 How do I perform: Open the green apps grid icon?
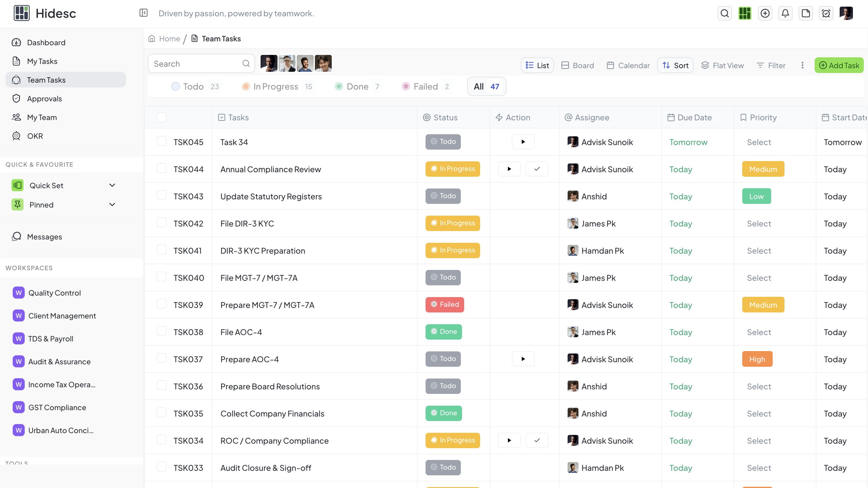click(x=745, y=13)
